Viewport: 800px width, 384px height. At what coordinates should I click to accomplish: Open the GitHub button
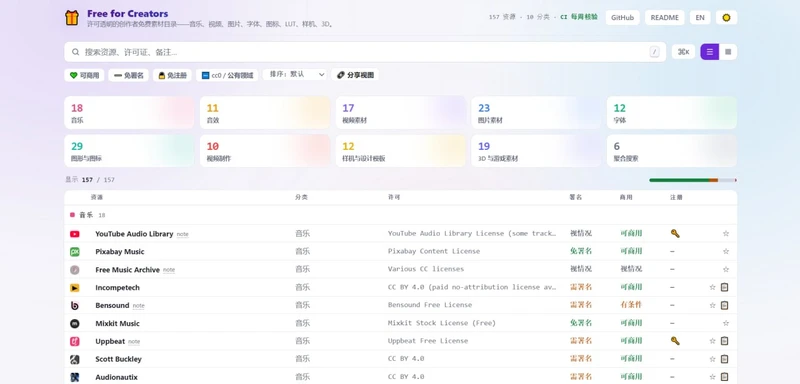pyautogui.click(x=622, y=17)
